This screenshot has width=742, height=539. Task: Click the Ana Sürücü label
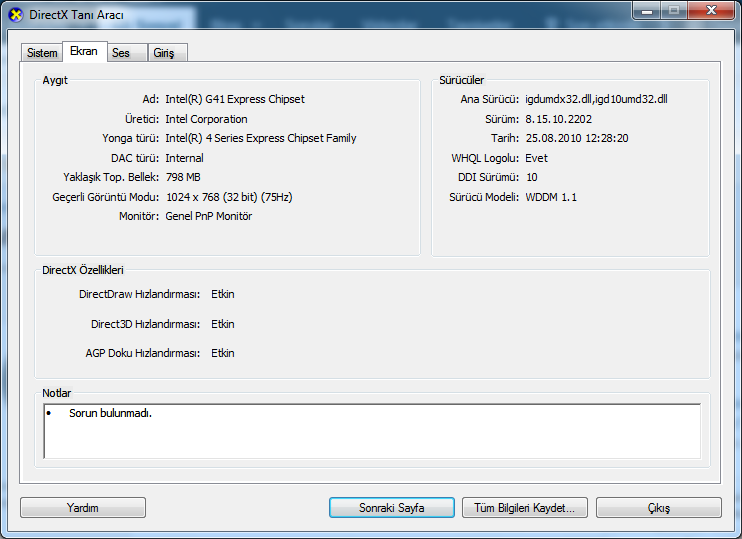(490, 99)
